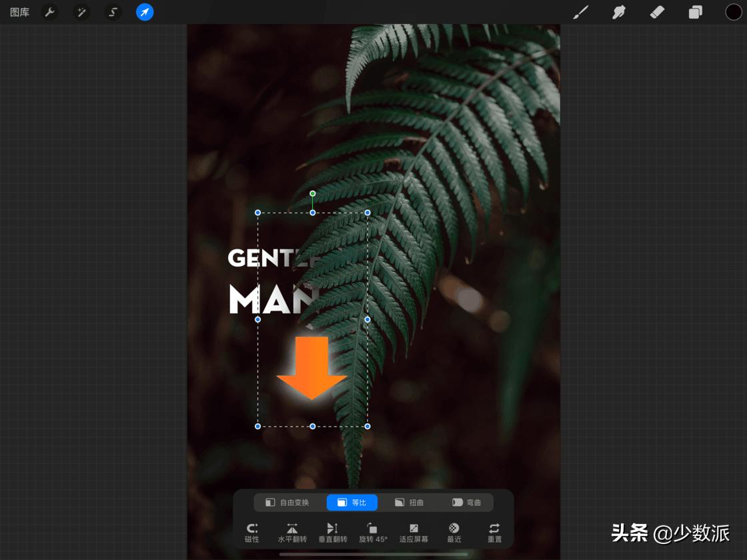Switch to 扭曲 distort mode
The image size is (747, 560).
(x=409, y=503)
